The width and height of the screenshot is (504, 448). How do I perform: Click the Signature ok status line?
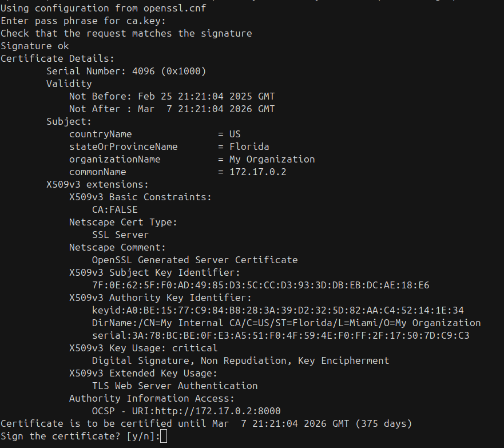[x=34, y=46]
